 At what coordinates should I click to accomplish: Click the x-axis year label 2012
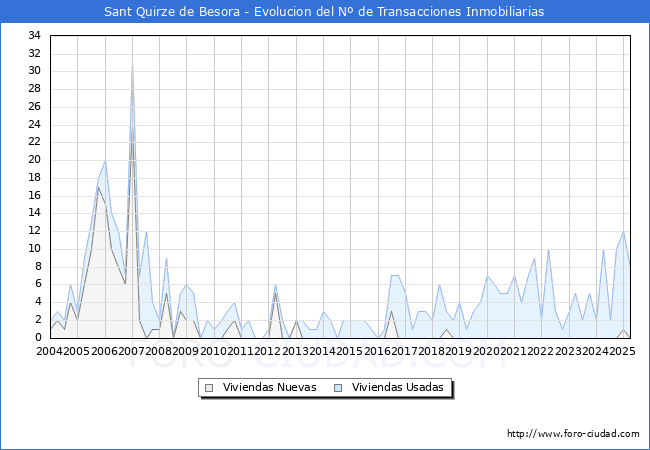click(268, 351)
